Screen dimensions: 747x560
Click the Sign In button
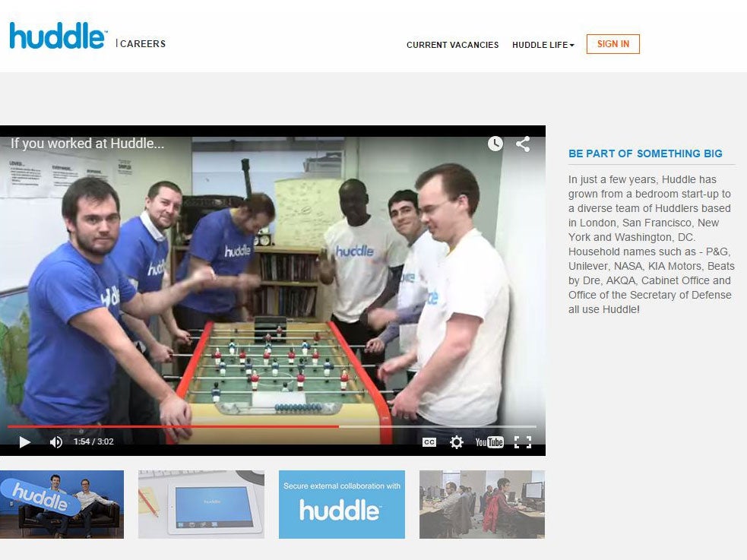point(613,44)
